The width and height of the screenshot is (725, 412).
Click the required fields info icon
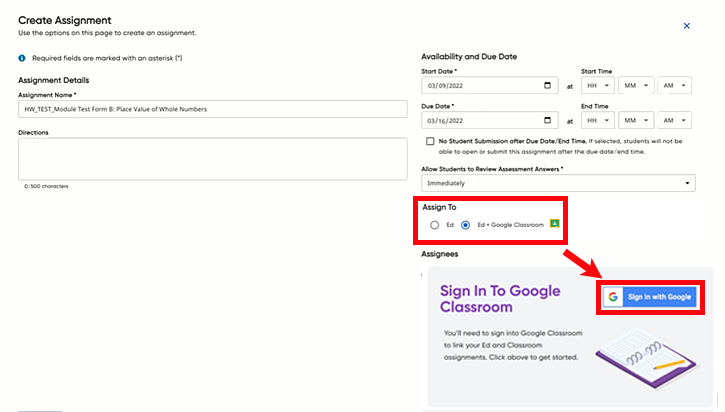22,58
